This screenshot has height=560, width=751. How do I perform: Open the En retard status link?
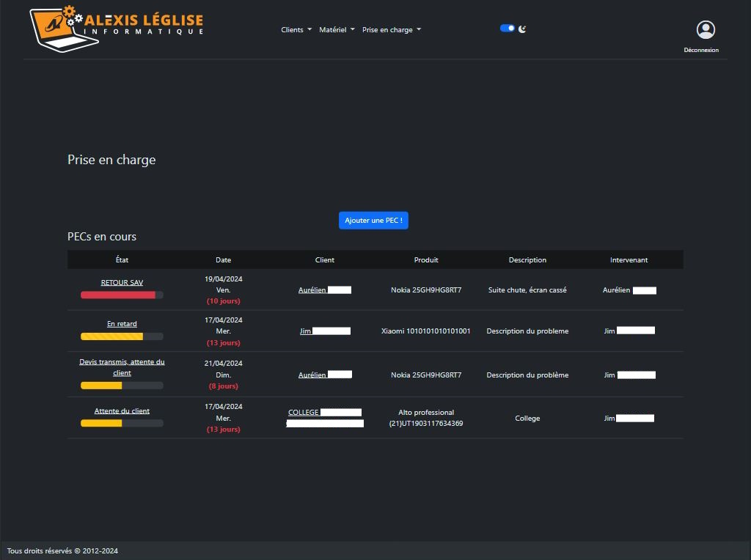(x=122, y=324)
